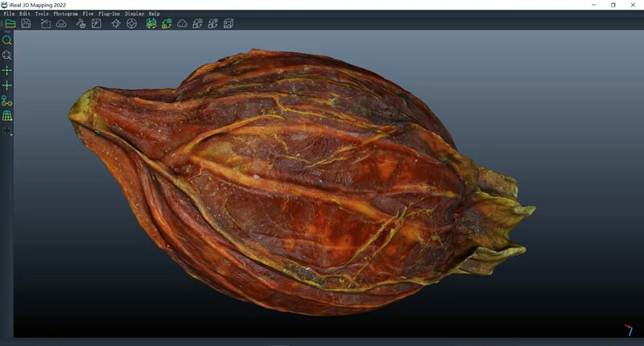Viewport: 644px width, 346px height.
Task: Open the Photogram menu
Action: (65, 14)
